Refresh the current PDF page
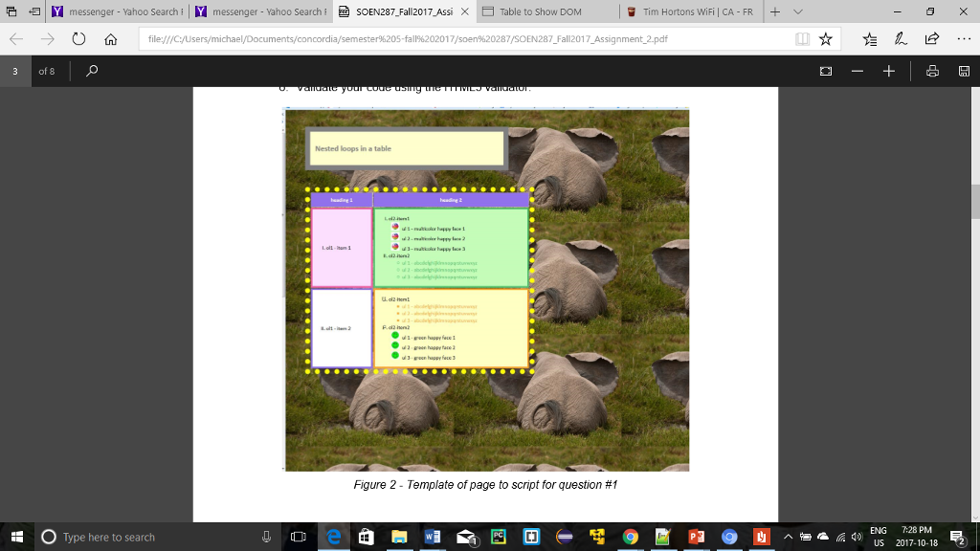The height and width of the screenshot is (551, 980). pos(78,38)
